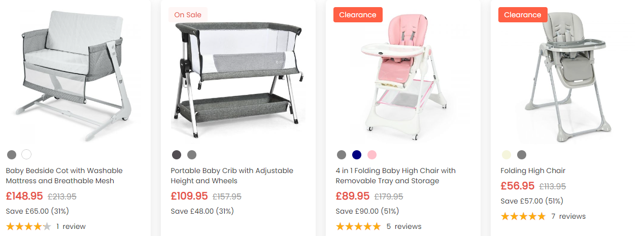Select grey swatch for Baby Bedside Cot

(x=12, y=155)
